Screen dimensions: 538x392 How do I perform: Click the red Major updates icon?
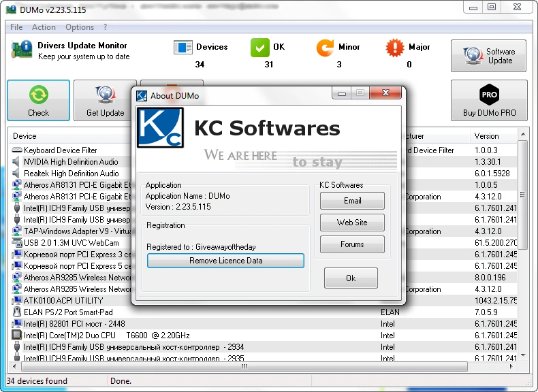click(395, 48)
